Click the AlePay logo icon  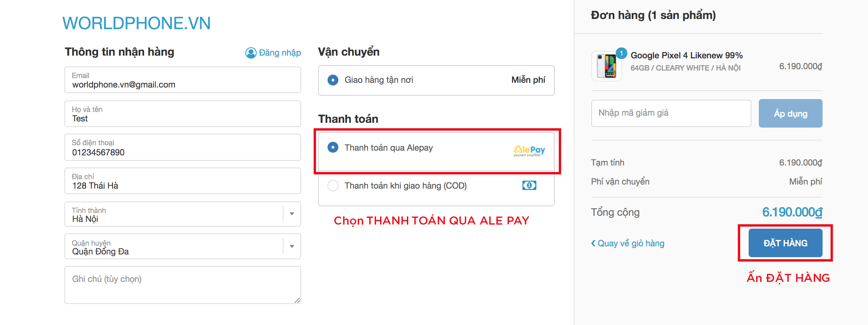coord(529,150)
